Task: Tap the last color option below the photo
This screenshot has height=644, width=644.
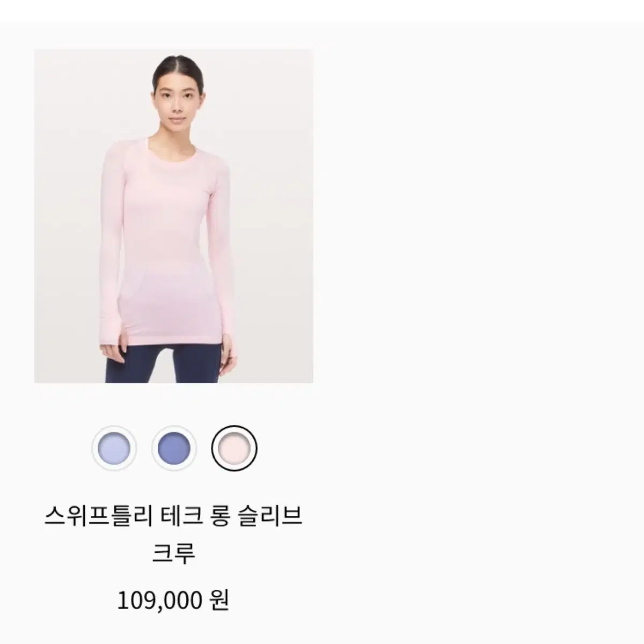Action: pyautogui.click(x=234, y=448)
